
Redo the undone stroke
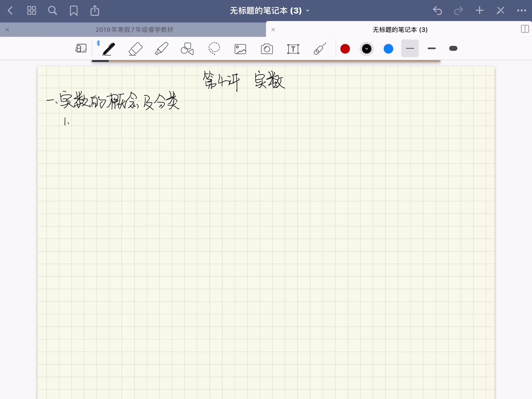[458, 11]
